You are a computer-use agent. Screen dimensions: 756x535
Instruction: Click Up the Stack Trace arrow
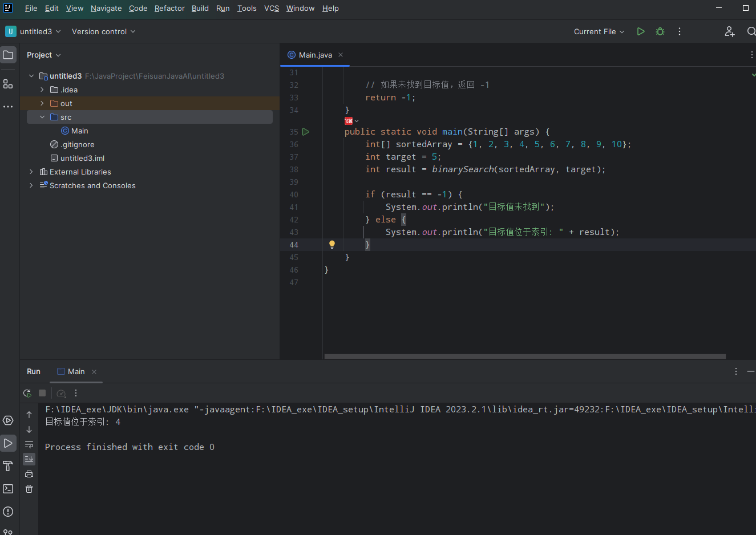pos(29,415)
